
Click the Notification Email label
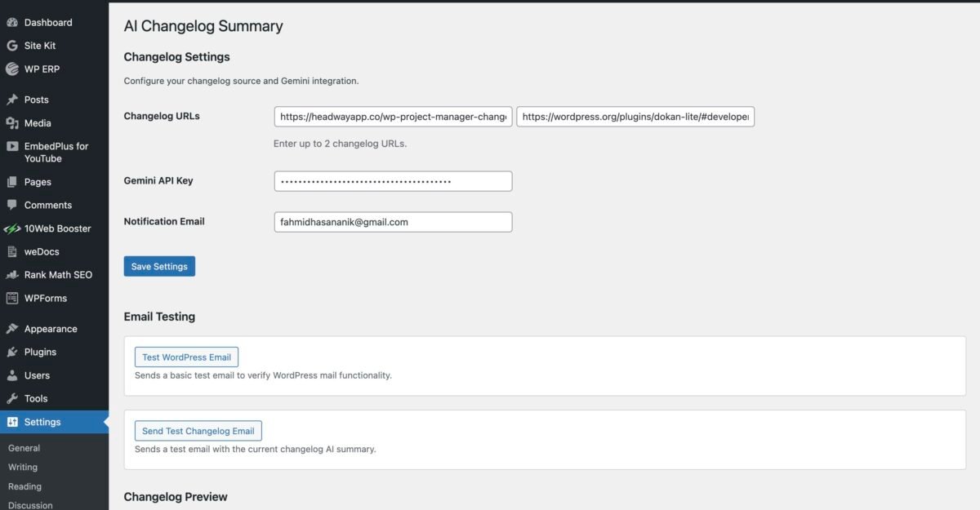click(x=164, y=221)
